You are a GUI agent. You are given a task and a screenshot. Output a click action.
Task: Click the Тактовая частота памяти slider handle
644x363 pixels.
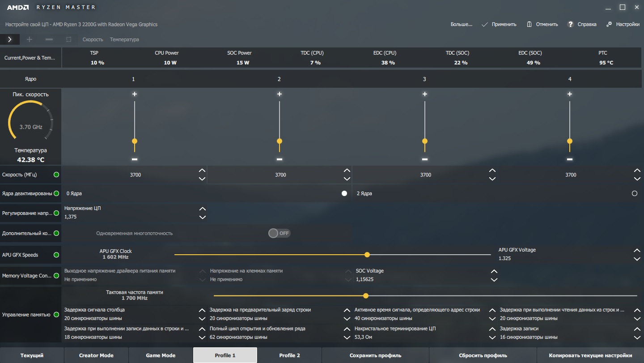[366, 296]
